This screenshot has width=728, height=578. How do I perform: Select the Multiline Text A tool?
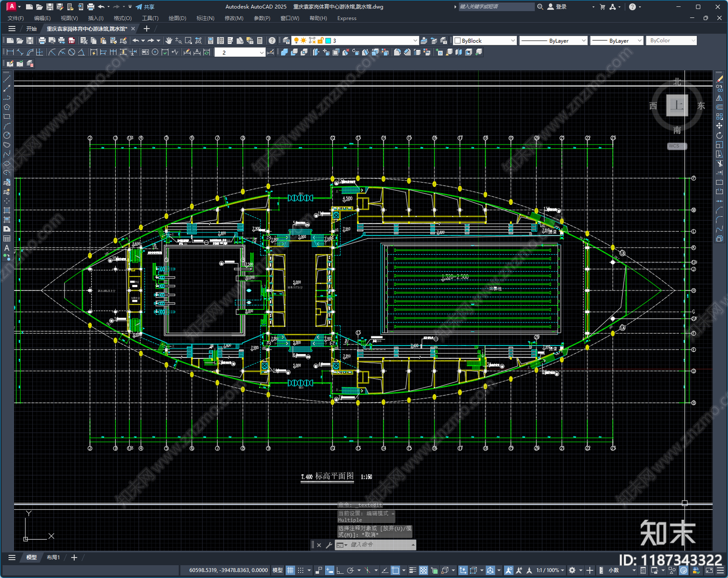point(7,248)
